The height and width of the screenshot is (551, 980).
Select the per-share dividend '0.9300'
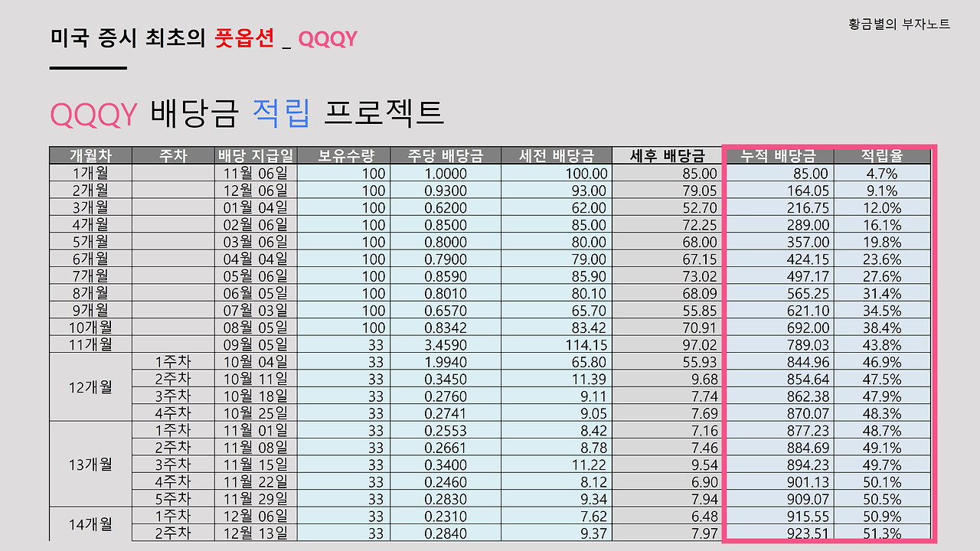446,191
